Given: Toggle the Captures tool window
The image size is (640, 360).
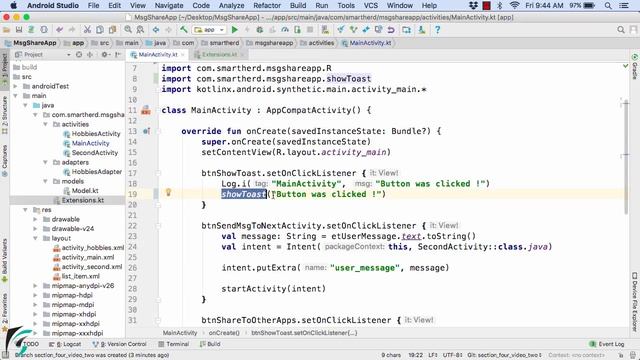Looking at the screenshot, I should 4,160.
